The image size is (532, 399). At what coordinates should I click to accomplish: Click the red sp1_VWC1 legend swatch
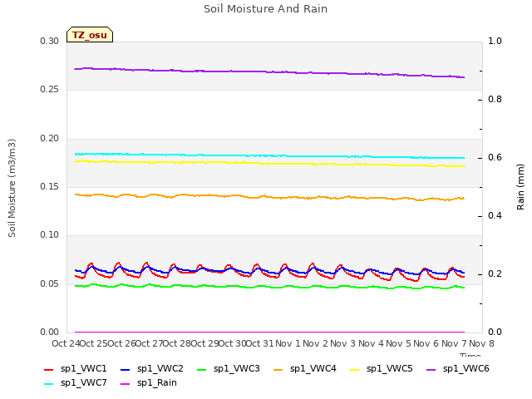coord(49,369)
